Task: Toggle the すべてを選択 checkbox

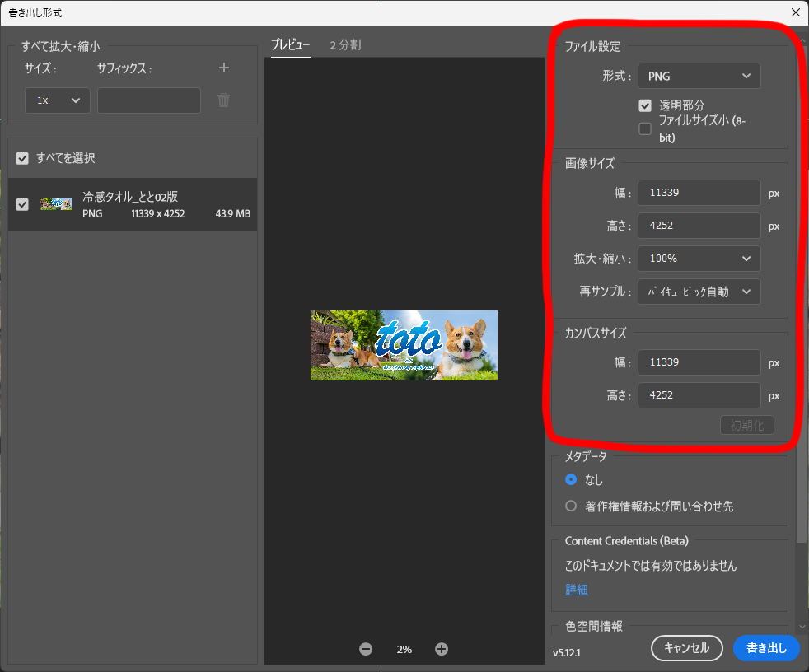Action: 22,158
